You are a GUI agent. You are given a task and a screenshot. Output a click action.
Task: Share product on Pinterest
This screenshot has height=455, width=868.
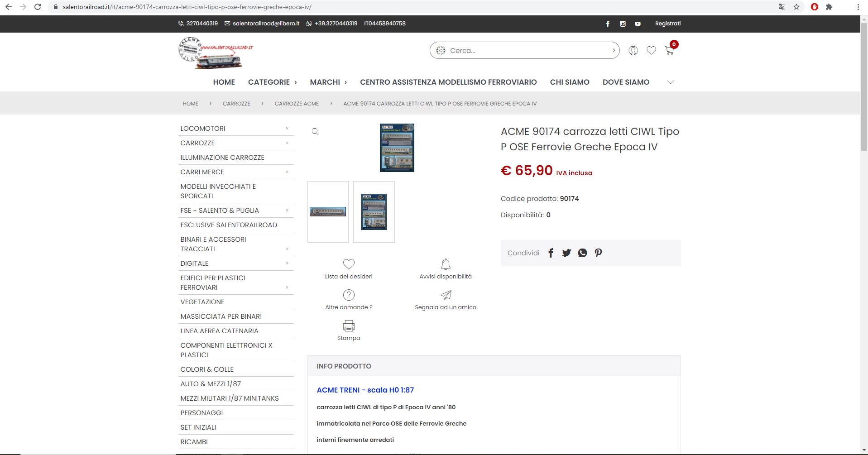click(598, 253)
